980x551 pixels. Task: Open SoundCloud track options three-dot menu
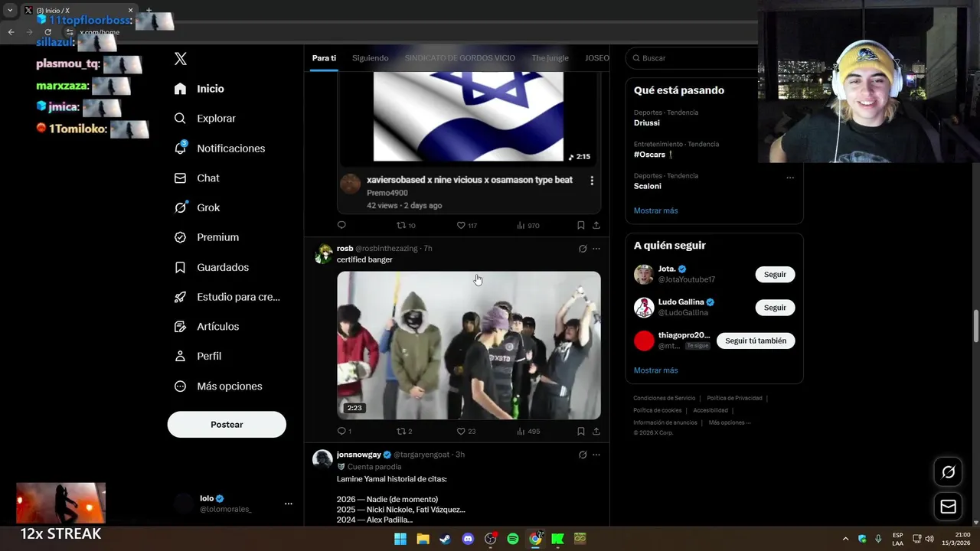pyautogui.click(x=591, y=181)
